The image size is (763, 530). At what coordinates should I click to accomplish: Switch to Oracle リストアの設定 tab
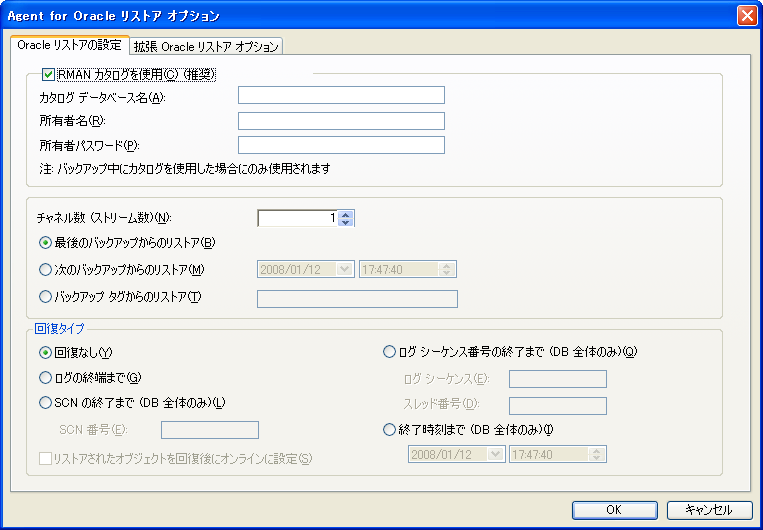70,45
